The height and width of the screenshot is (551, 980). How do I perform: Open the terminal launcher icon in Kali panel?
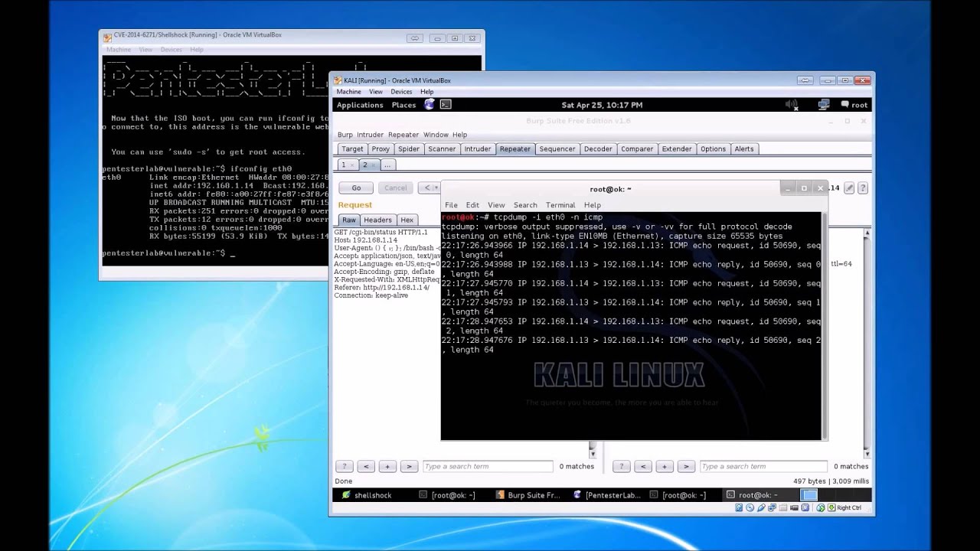click(446, 105)
